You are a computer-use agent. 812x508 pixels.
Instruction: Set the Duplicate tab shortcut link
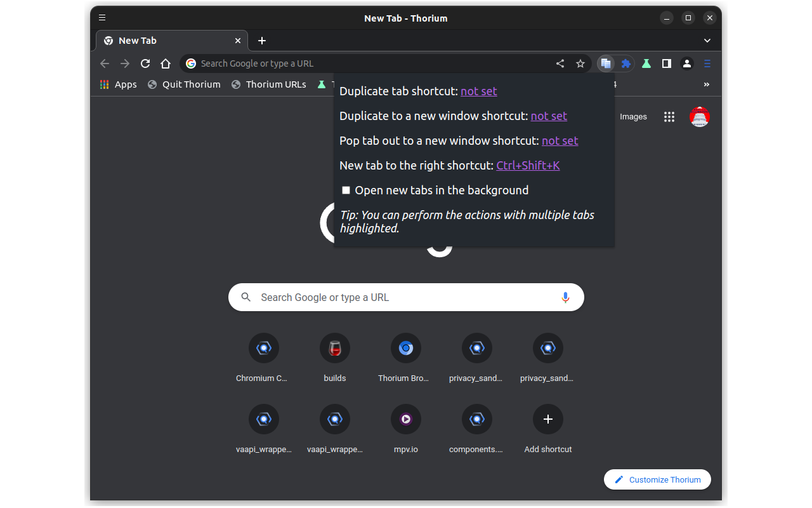click(479, 91)
